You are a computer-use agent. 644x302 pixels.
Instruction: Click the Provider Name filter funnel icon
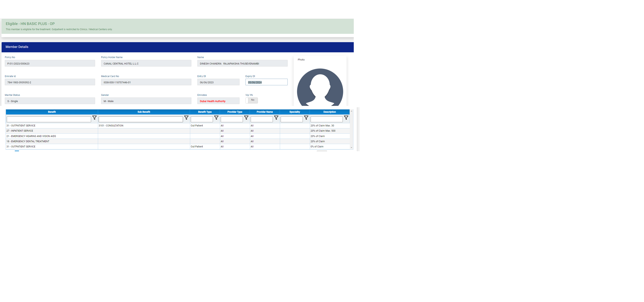pos(276,118)
